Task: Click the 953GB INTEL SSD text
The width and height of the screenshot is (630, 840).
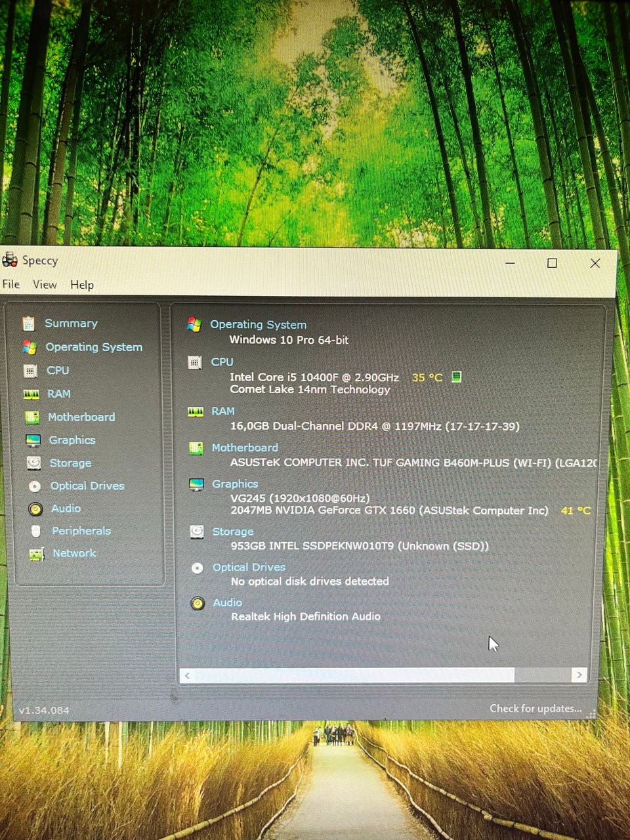Action: (x=360, y=546)
